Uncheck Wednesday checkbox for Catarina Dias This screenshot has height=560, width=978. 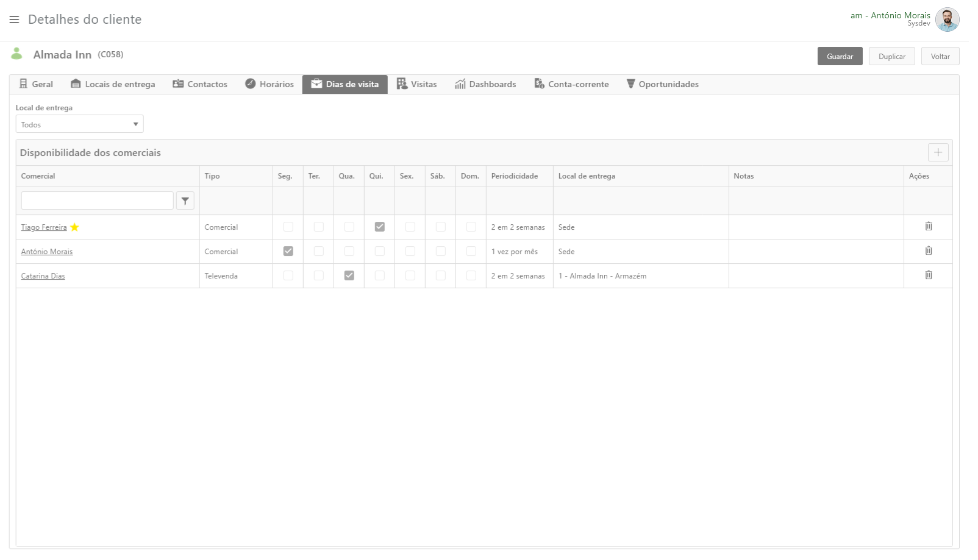(x=349, y=275)
